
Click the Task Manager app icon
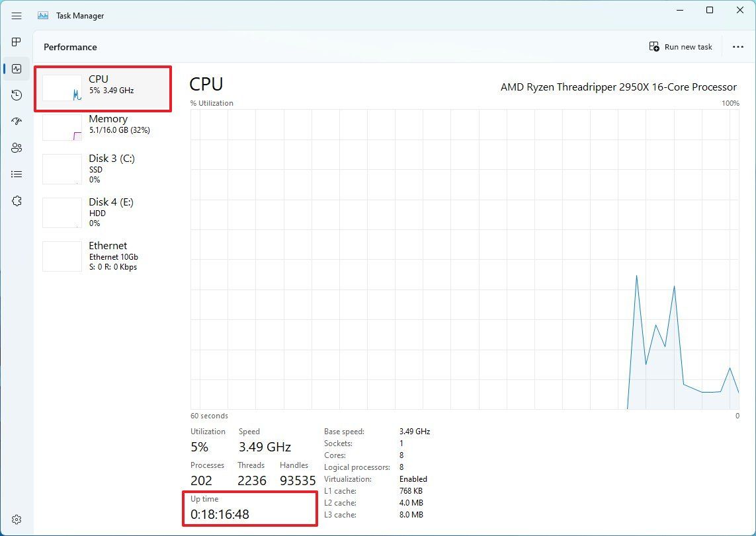(43, 15)
